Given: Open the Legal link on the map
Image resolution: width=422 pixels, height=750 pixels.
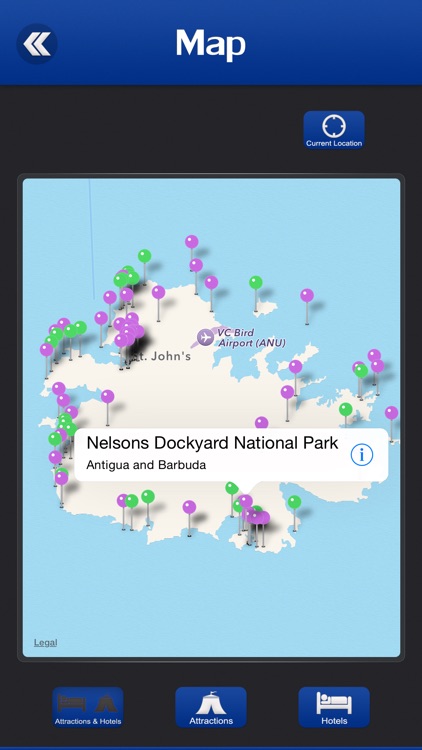Looking at the screenshot, I should (45, 642).
